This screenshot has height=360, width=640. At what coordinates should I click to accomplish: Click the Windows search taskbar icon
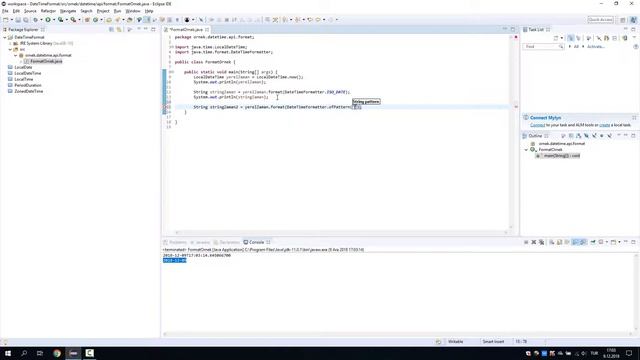pyautogui.click(x=24, y=353)
